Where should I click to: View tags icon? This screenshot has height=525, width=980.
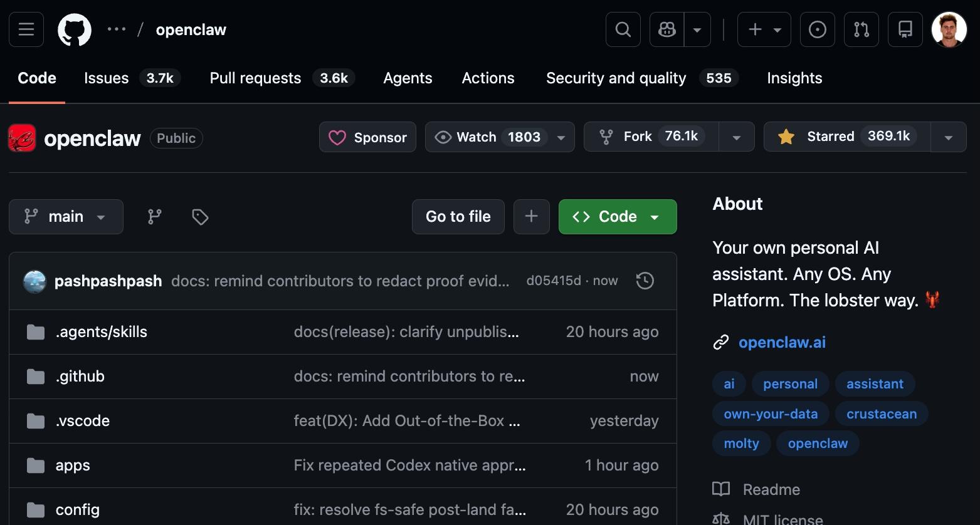(x=200, y=217)
